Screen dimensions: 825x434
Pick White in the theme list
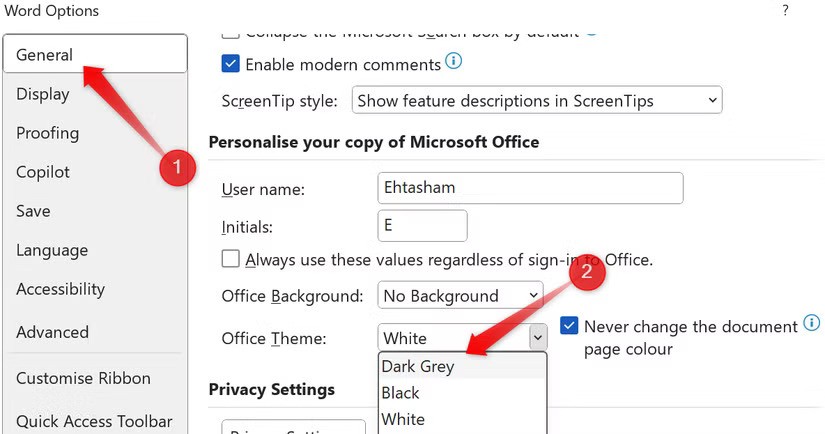[403, 419]
